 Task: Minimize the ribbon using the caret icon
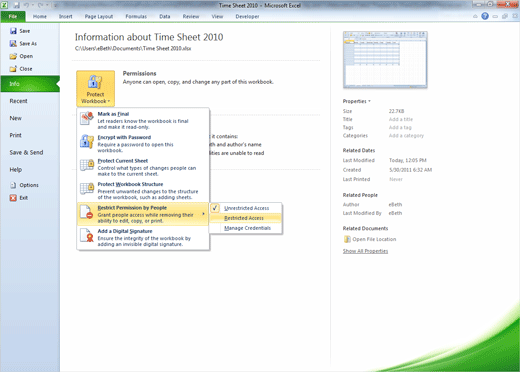pos(475,16)
